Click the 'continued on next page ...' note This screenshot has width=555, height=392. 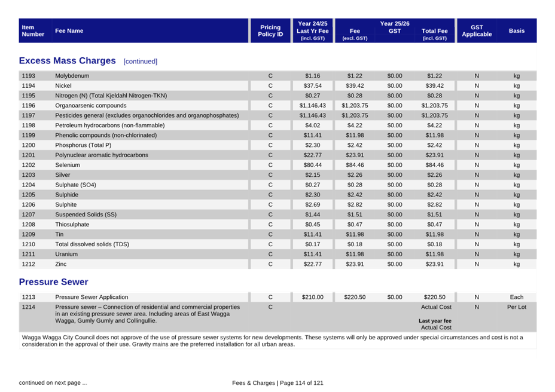pos(53,383)
